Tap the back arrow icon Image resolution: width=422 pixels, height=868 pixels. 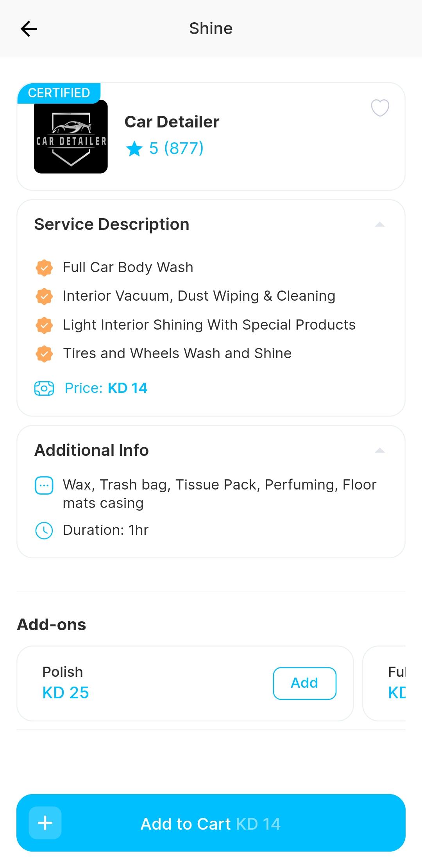tap(29, 29)
